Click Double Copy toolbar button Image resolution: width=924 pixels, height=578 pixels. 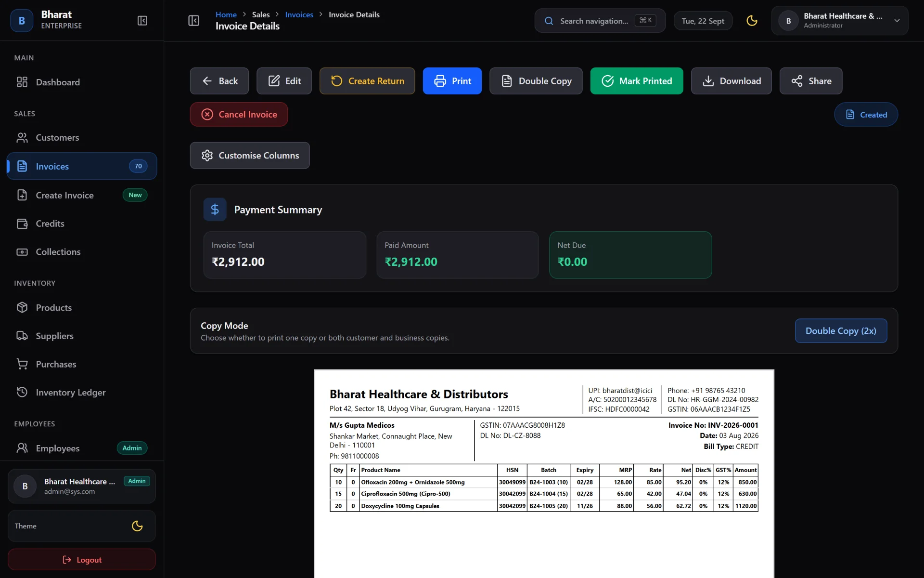pos(536,81)
